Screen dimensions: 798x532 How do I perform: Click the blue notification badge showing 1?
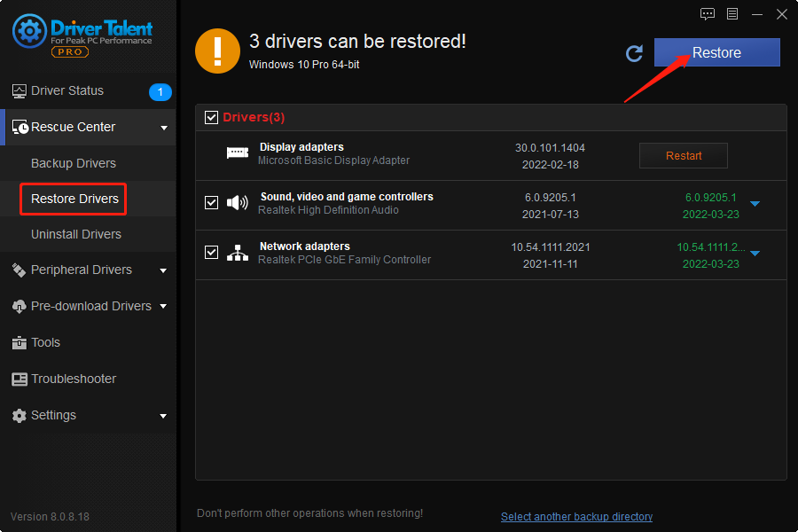click(x=160, y=92)
